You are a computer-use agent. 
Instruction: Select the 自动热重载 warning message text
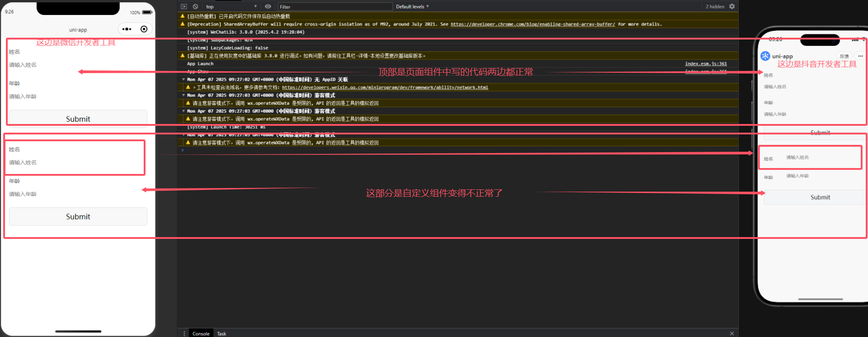tap(239, 16)
